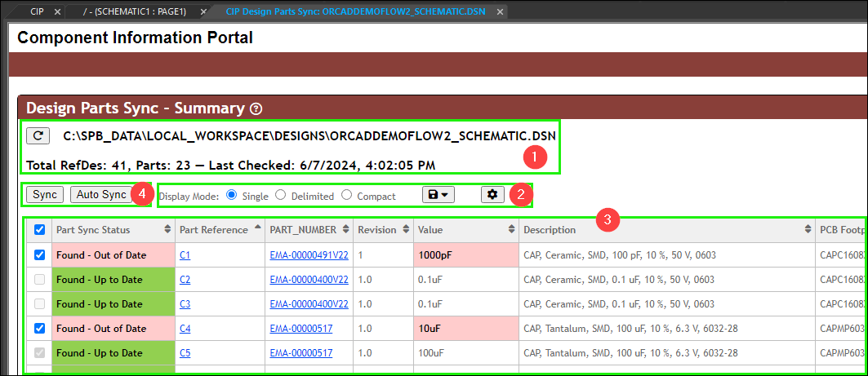Open the C5 row EMA-00000517 link
Image resolution: width=868 pixels, height=376 pixels.
click(x=301, y=353)
